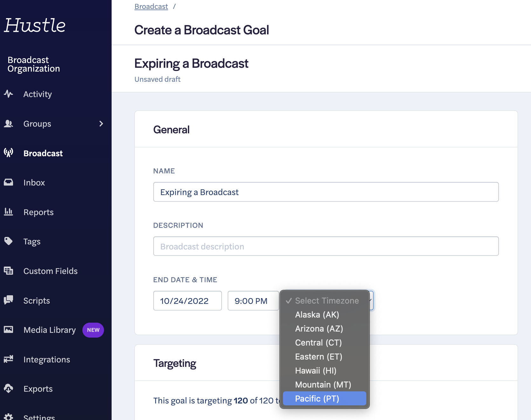
Task: Click the Groups people icon
Action: [x=9, y=123]
